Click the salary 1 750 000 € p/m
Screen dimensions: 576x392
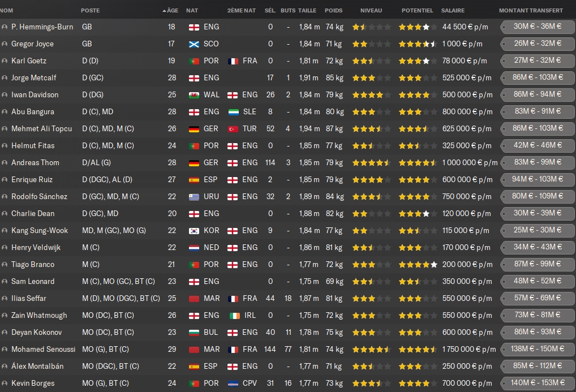(x=469, y=350)
